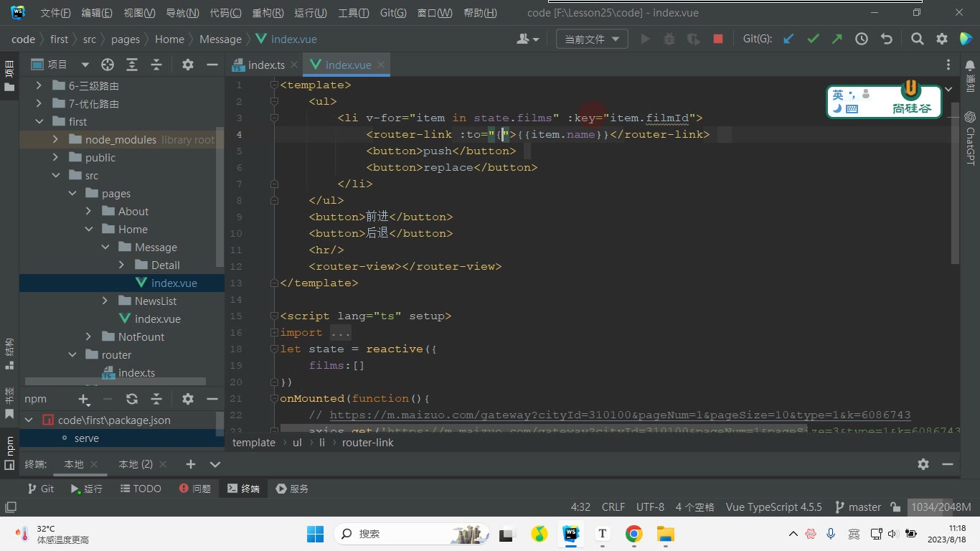Image resolution: width=980 pixels, height=551 pixels.
Task: Expand the NewsList folder
Action: click(105, 301)
